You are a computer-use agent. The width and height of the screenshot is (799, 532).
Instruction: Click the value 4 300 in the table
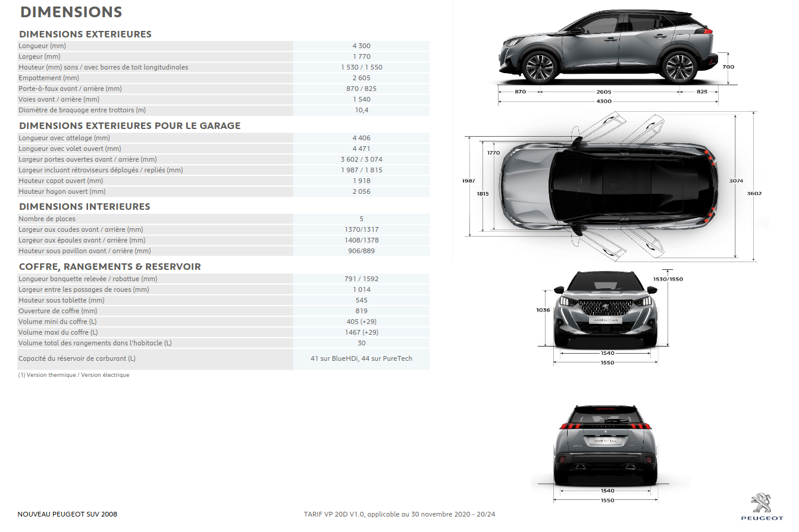361,46
